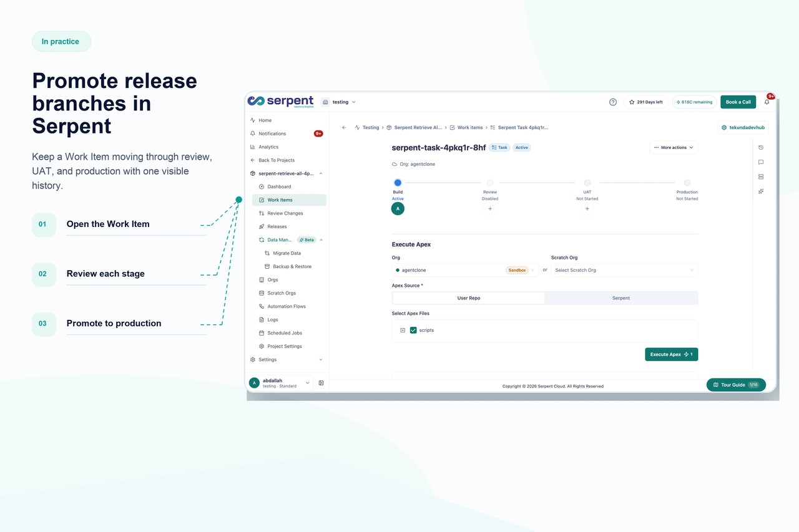Click the blue Build stage circle
This screenshot has height=532, width=799.
(x=398, y=183)
